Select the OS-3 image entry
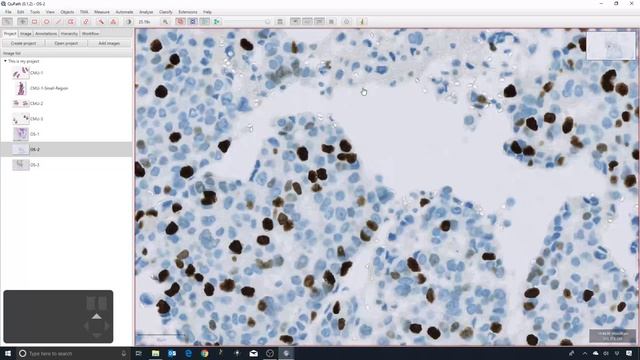Screen dimensions: 640x360 [66, 165]
